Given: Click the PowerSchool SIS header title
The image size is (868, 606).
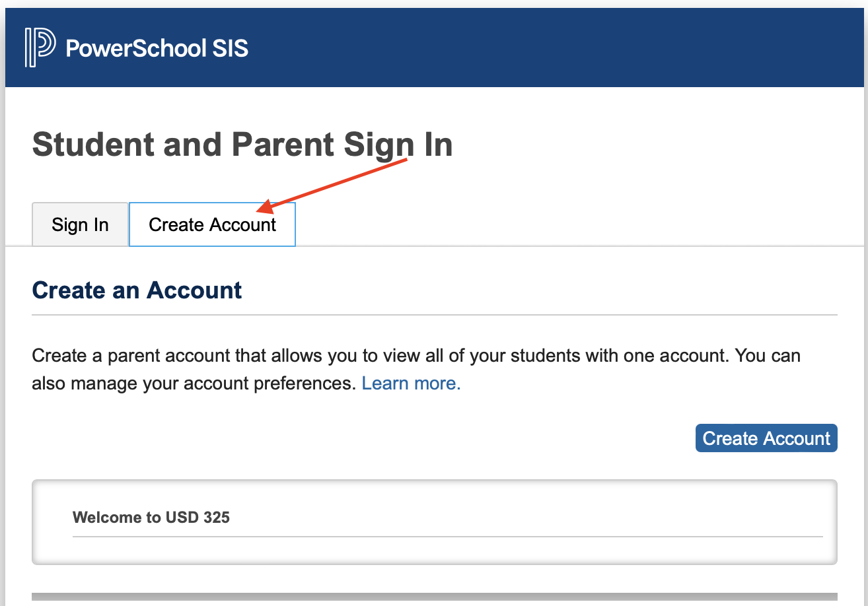Looking at the screenshot, I should point(157,48).
